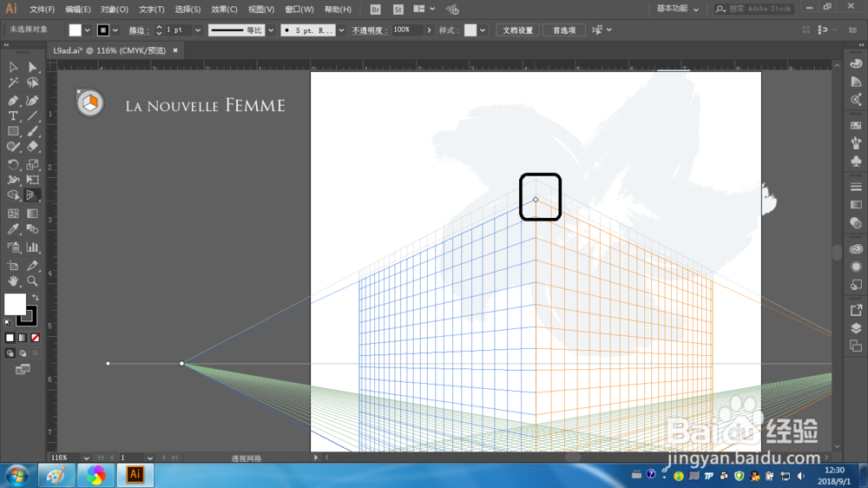The image size is (868, 488).
Task: Switch to L9ad.ai document tab
Action: (109, 50)
